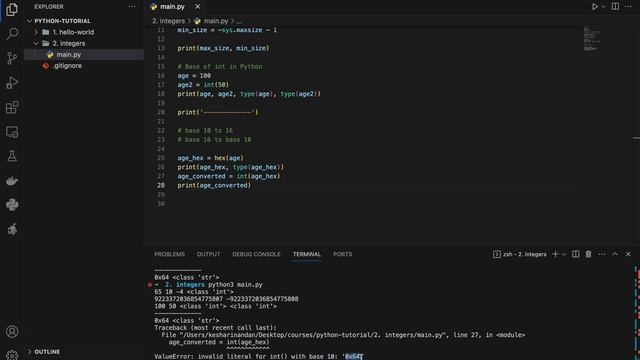Click the Accounts icon
This screenshot has height=360, width=640.
tap(12, 331)
